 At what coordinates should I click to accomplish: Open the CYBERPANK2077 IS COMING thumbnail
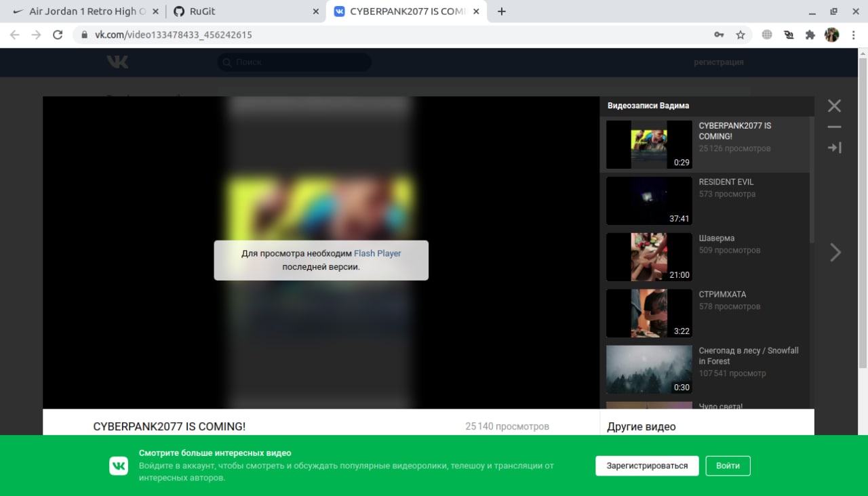(649, 145)
